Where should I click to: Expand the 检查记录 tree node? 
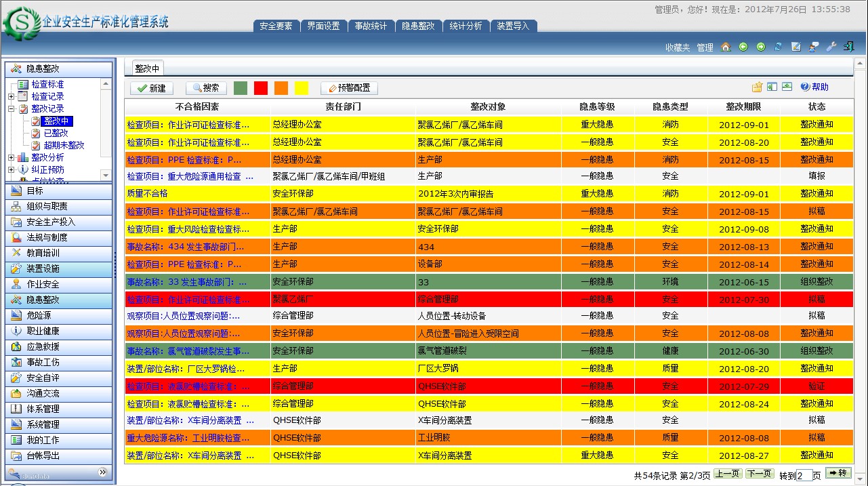12,97
